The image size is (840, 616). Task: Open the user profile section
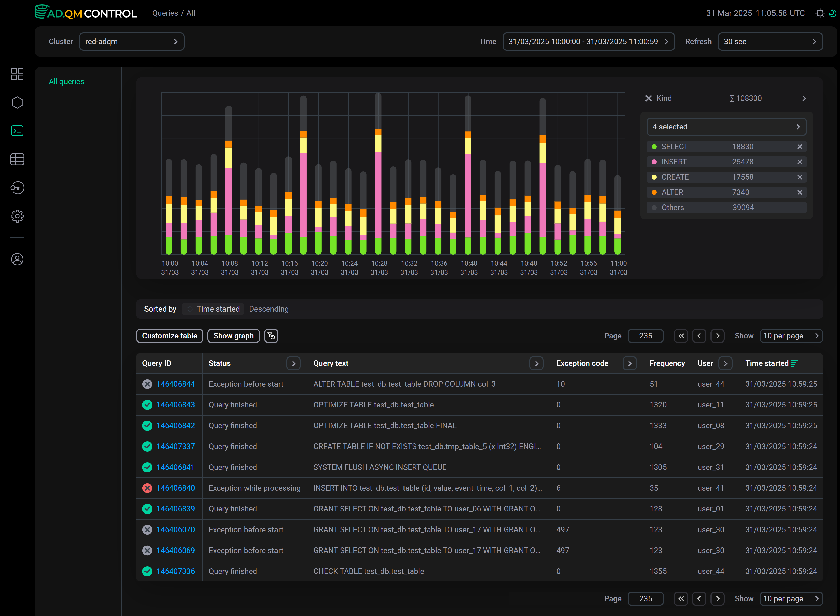(x=17, y=260)
